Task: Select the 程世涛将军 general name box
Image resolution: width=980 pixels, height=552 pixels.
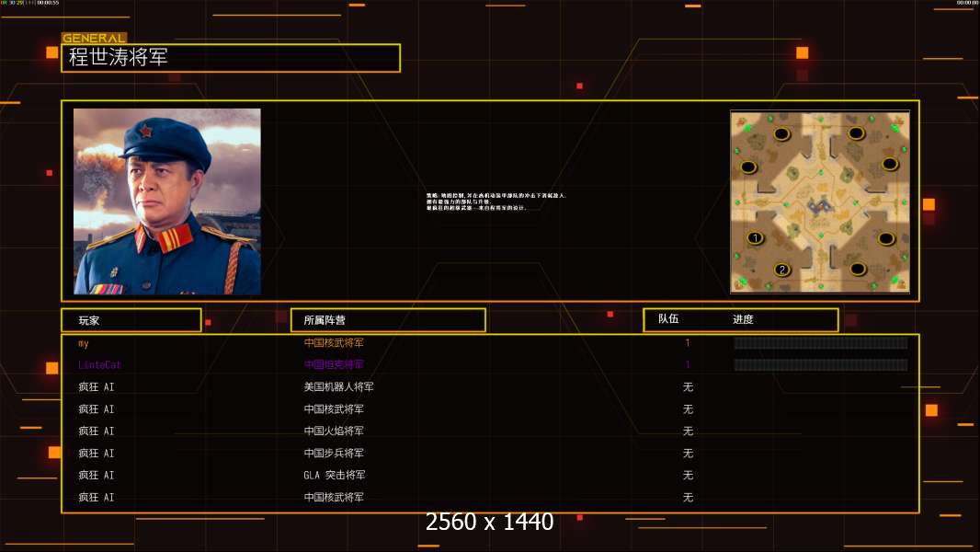Action: tap(231, 58)
